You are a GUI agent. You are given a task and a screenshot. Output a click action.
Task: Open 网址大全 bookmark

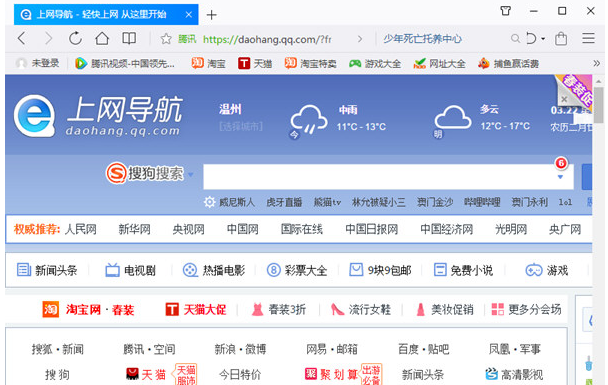pos(439,63)
